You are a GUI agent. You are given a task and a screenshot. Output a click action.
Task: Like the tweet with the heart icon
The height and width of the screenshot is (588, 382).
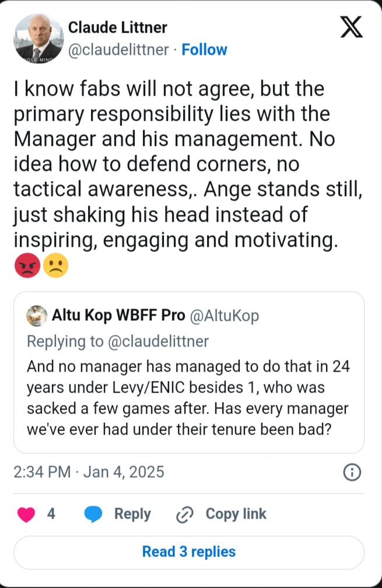pyautogui.click(x=26, y=514)
